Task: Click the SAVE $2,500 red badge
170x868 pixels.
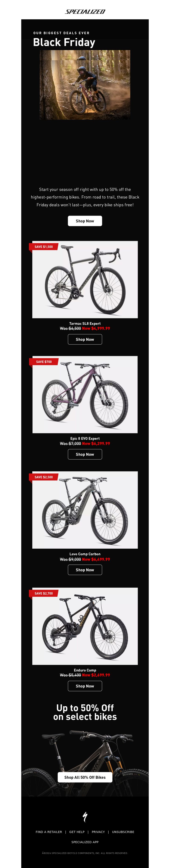Action: click(x=44, y=477)
